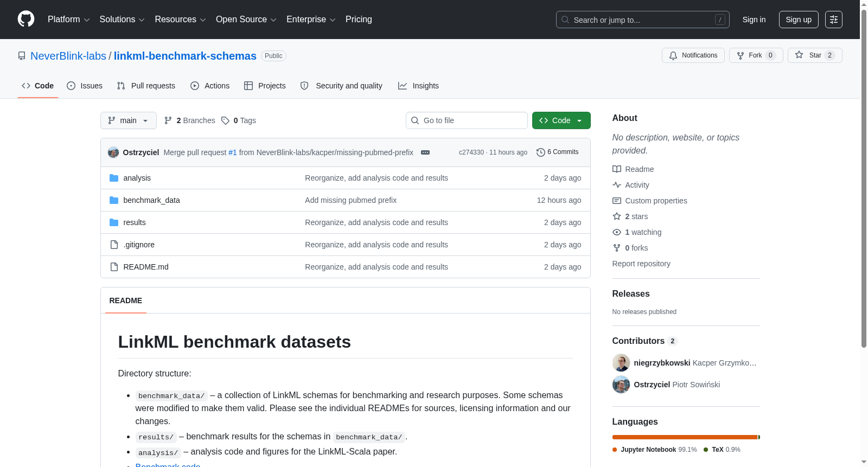Expand the Resources navigation menu
868x467 pixels.
pyautogui.click(x=180, y=20)
